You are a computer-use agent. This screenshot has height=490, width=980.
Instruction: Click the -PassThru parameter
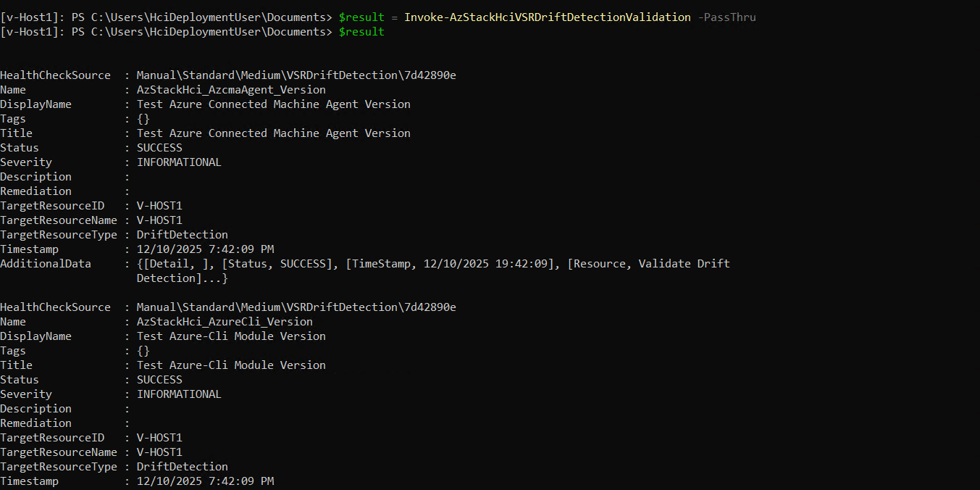(726, 17)
